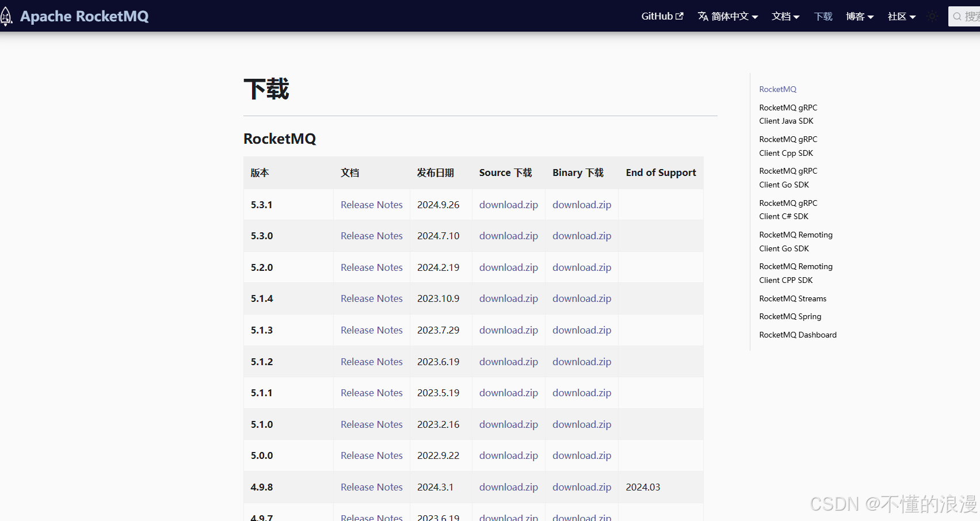Click the Apache RocketMQ site title
The height and width of the screenshot is (521, 980).
pos(85,16)
